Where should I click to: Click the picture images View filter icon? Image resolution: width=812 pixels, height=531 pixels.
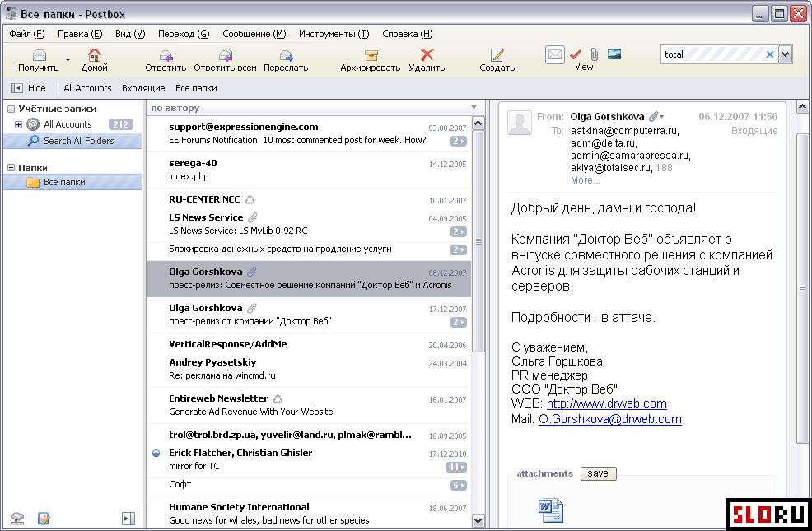tap(614, 54)
